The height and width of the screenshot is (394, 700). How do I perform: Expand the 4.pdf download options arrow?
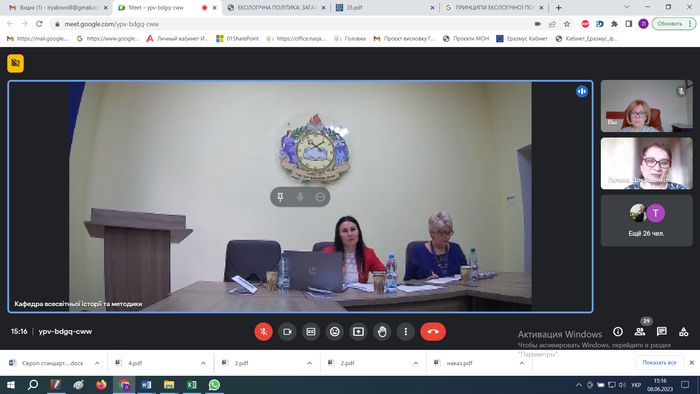[203, 363]
